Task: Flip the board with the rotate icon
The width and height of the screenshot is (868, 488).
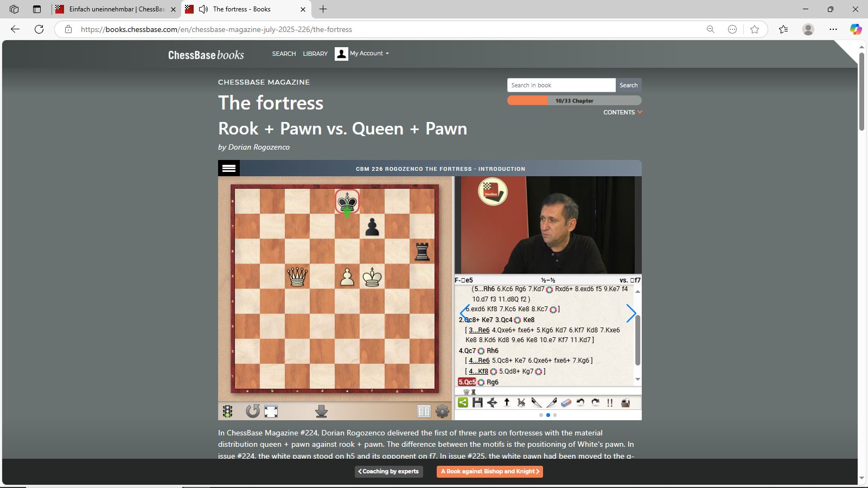Action: click(x=253, y=412)
